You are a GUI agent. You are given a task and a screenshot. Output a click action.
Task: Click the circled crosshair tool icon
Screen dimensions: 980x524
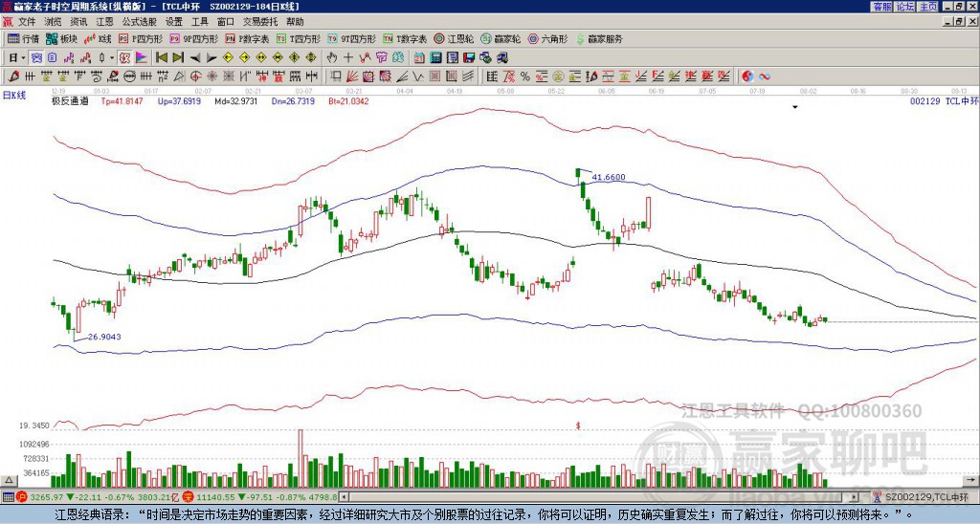pyautogui.click(x=195, y=76)
